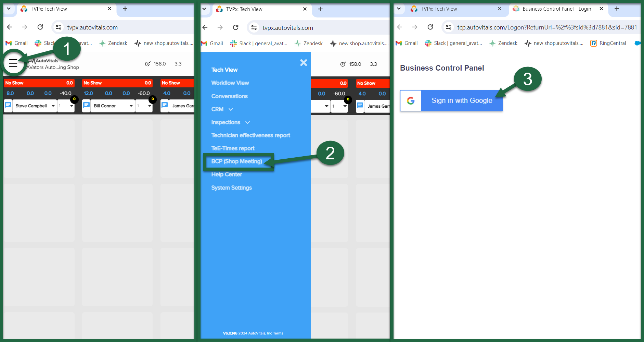Select BCP (Shop Meeting) menu item
The image size is (644, 342).
coord(236,161)
